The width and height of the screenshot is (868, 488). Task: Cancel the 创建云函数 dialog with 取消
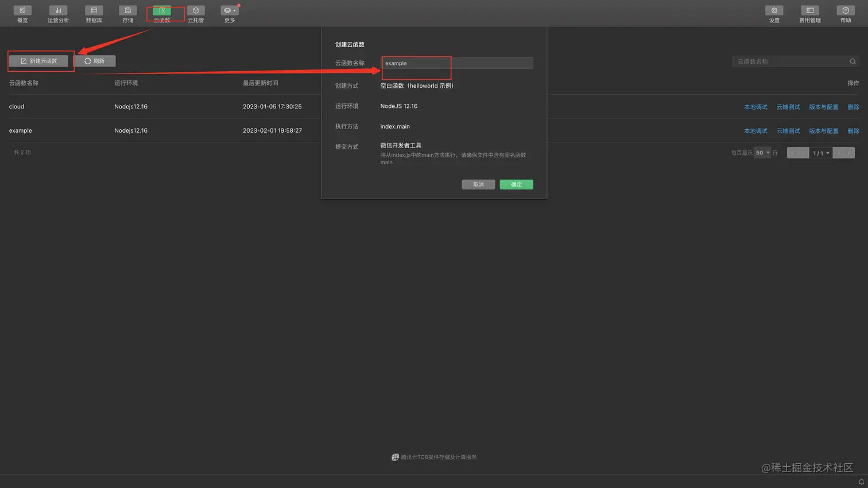point(478,184)
